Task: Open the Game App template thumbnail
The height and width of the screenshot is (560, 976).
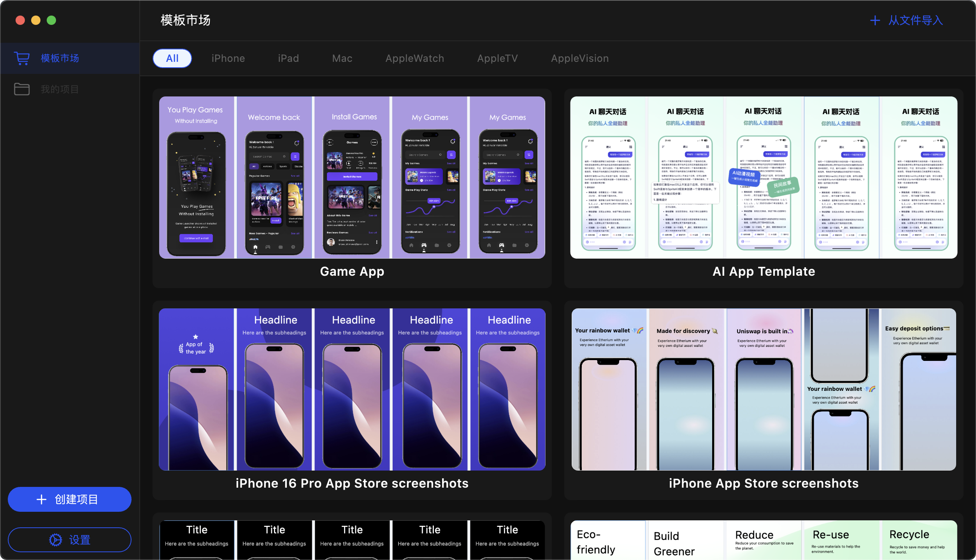Action: pyautogui.click(x=352, y=177)
